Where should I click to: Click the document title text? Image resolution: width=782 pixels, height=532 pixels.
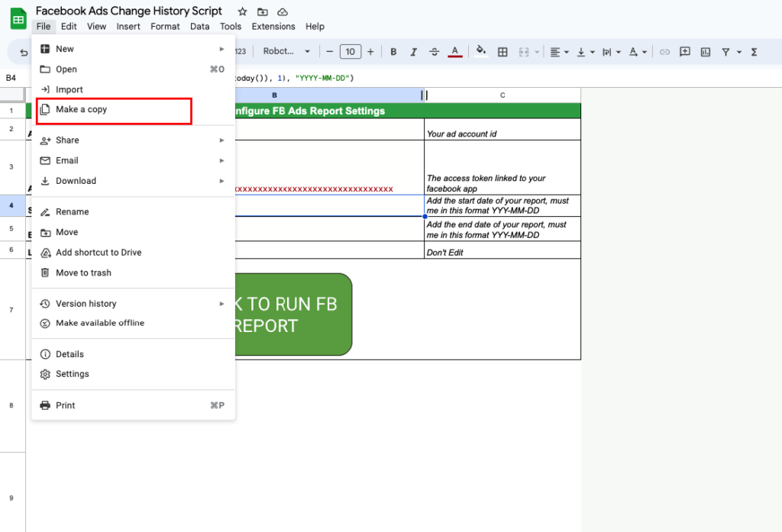pyautogui.click(x=128, y=11)
